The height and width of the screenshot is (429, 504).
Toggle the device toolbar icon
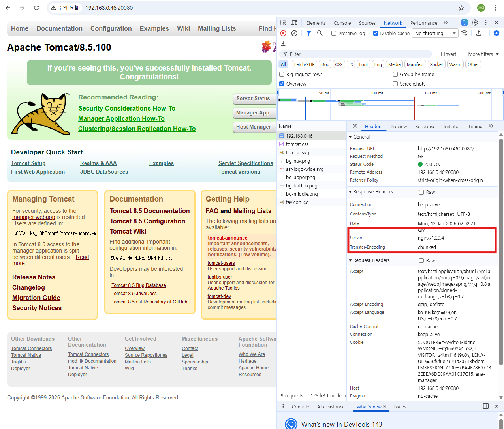click(294, 23)
